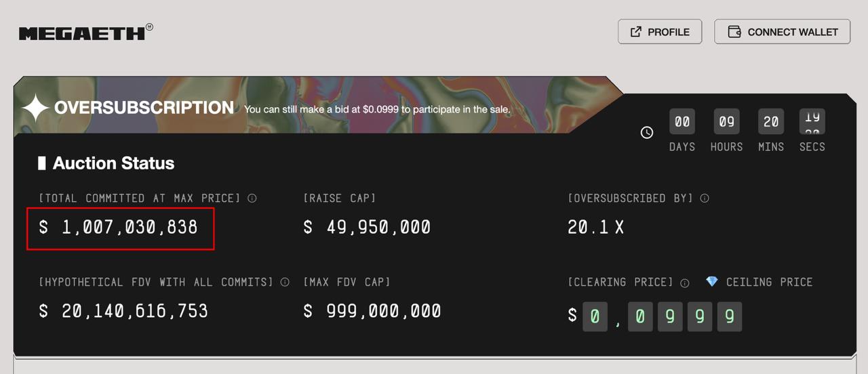Click the Oversubscription banner heading
The height and width of the screenshot is (374, 868).
click(144, 108)
